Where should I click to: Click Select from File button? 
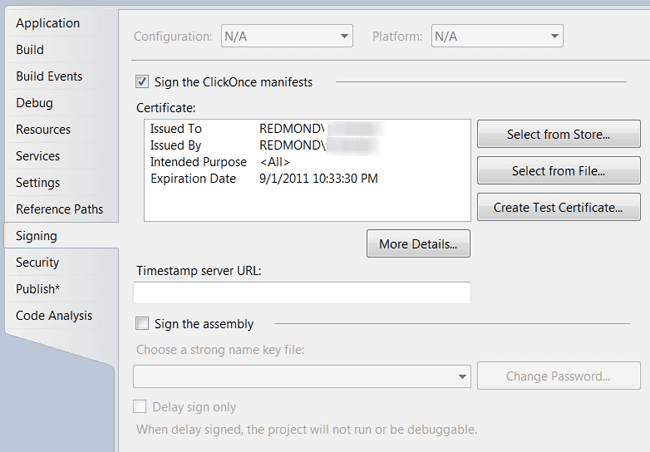558,171
